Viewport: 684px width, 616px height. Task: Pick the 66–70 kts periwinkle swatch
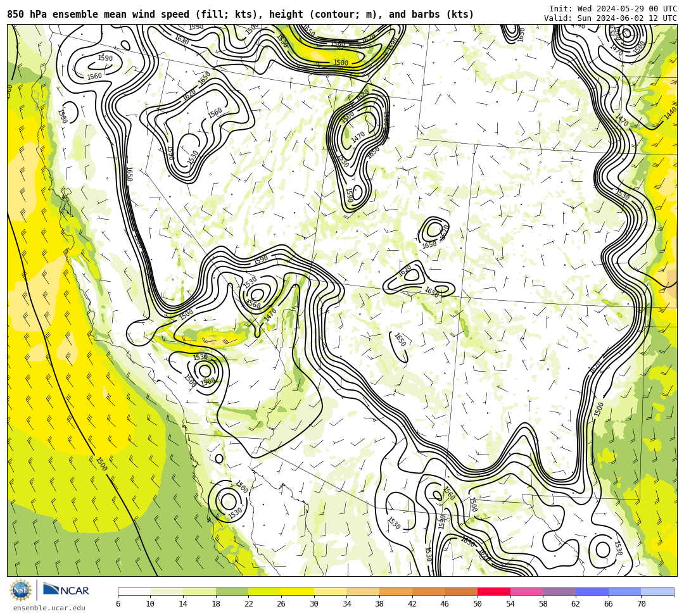coord(624,591)
